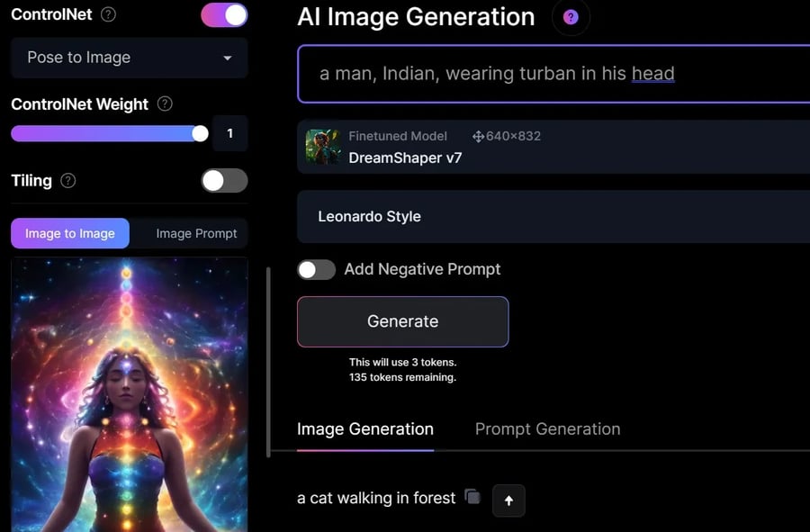Select the Image to Image button
This screenshot has width=810, height=532.
(x=70, y=233)
